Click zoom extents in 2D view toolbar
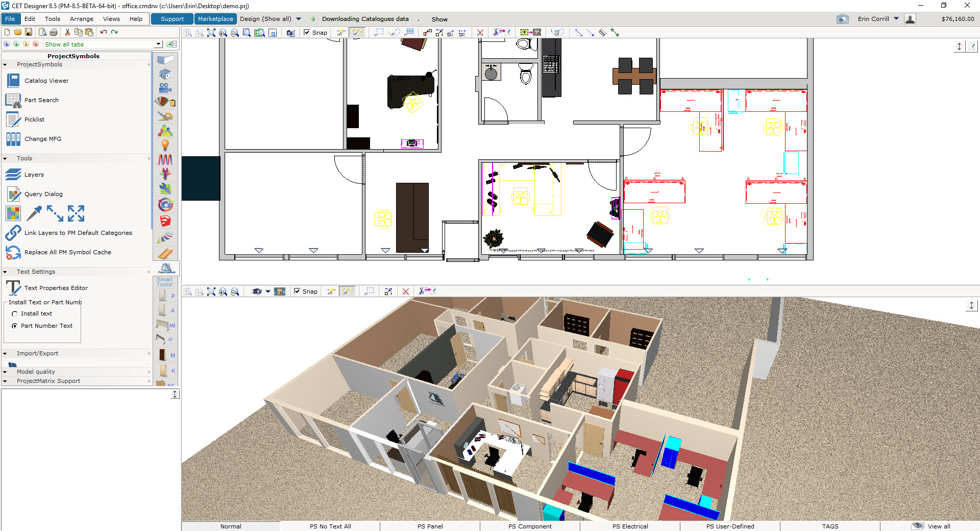Viewport: 980px width, 531px height. click(x=211, y=33)
